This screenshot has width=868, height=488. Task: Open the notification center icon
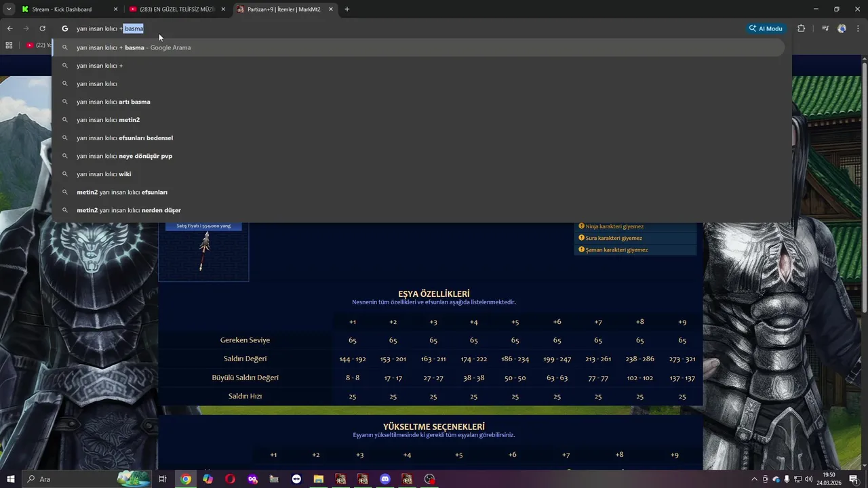[x=854, y=479]
